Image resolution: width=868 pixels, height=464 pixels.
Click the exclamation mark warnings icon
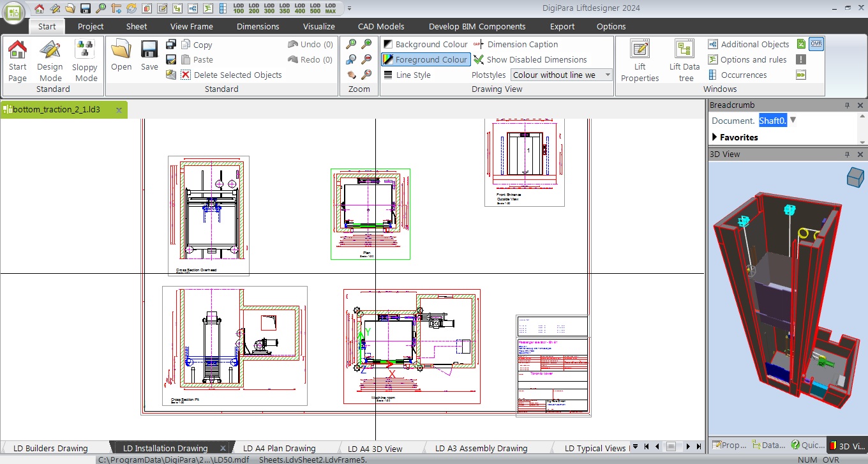click(x=801, y=59)
